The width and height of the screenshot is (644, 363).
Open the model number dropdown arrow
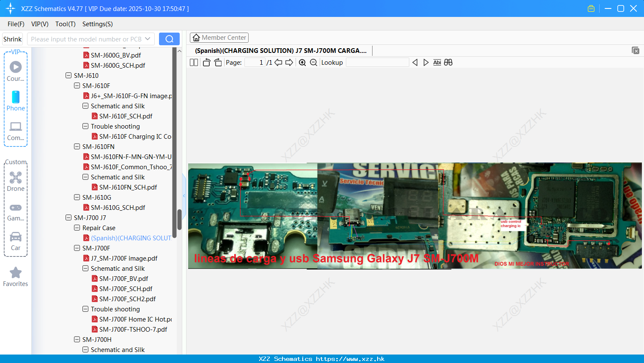148,39
